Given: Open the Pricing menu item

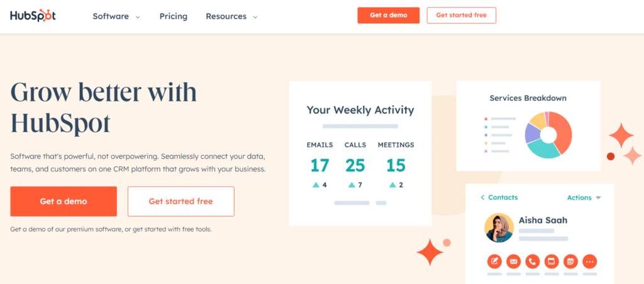Looking at the screenshot, I should (174, 16).
